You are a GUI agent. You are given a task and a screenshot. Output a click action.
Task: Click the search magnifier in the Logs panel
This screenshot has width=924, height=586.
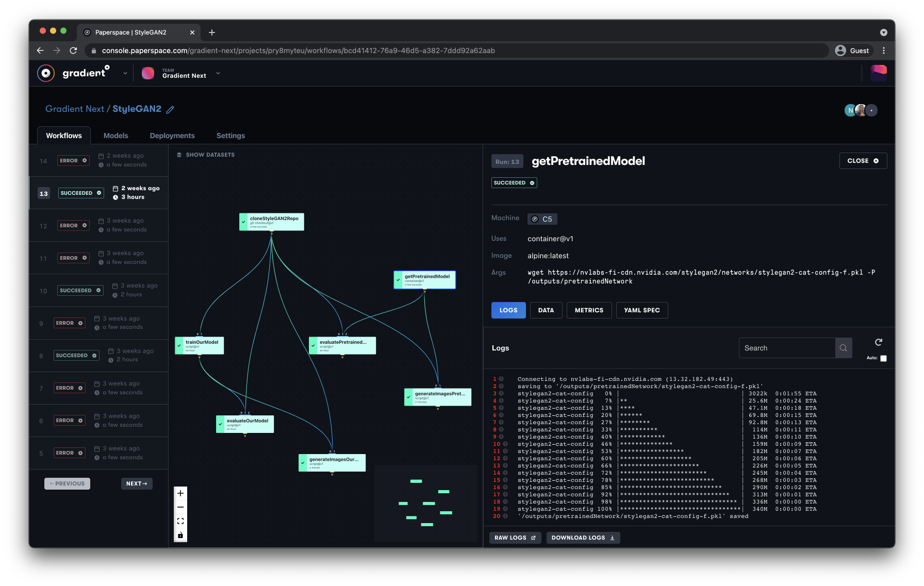pyautogui.click(x=843, y=347)
